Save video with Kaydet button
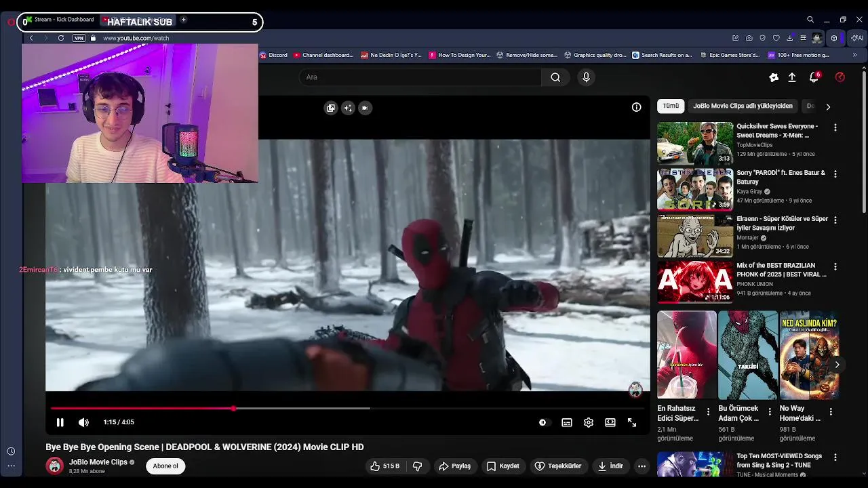 503,466
